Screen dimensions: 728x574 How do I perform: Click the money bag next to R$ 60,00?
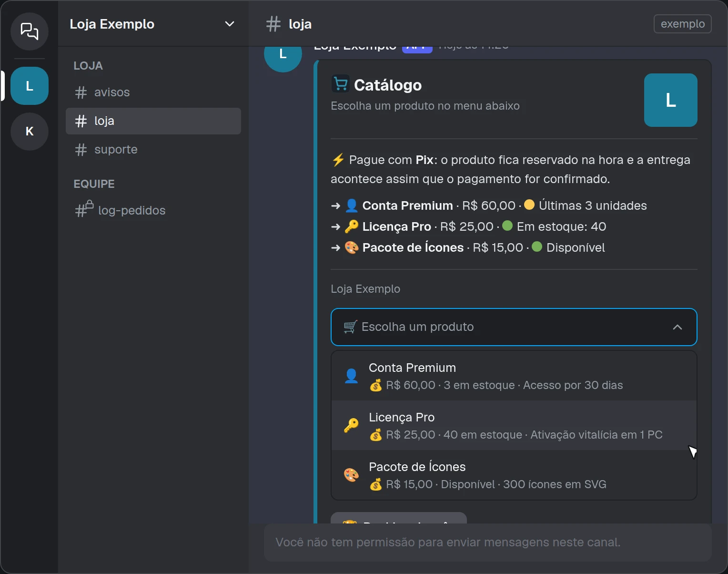coord(376,385)
